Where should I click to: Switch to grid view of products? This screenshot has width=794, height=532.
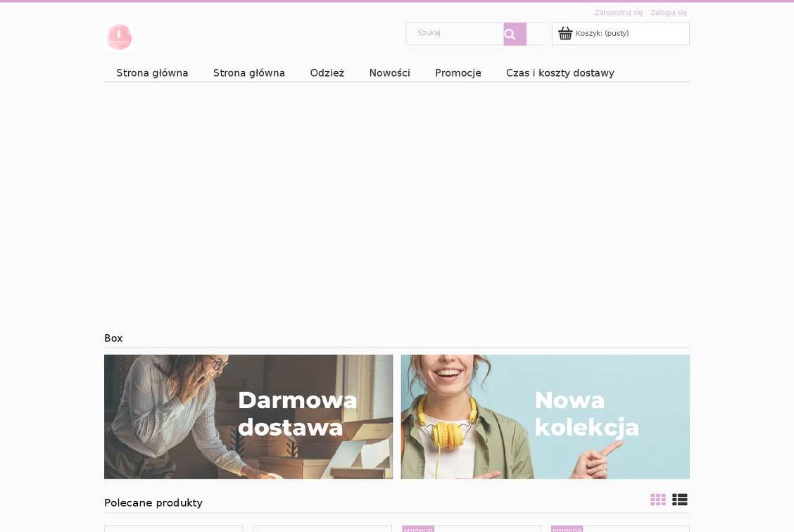657,500
